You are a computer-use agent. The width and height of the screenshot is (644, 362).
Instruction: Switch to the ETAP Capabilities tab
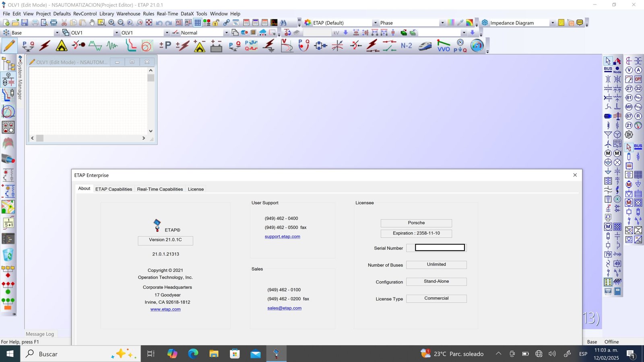click(114, 189)
